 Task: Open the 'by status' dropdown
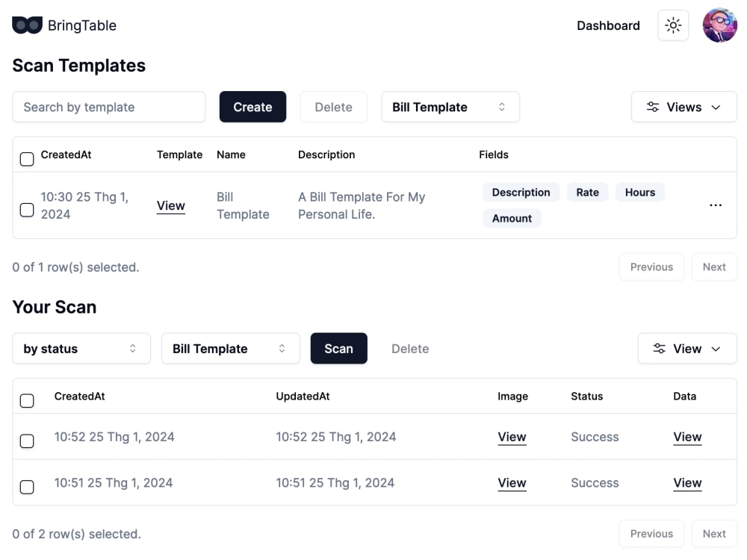(x=81, y=348)
